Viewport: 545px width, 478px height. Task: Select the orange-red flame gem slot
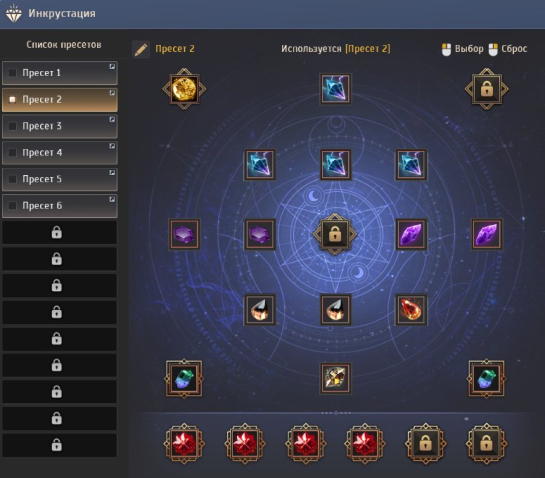pyautogui.click(x=411, y=309)
